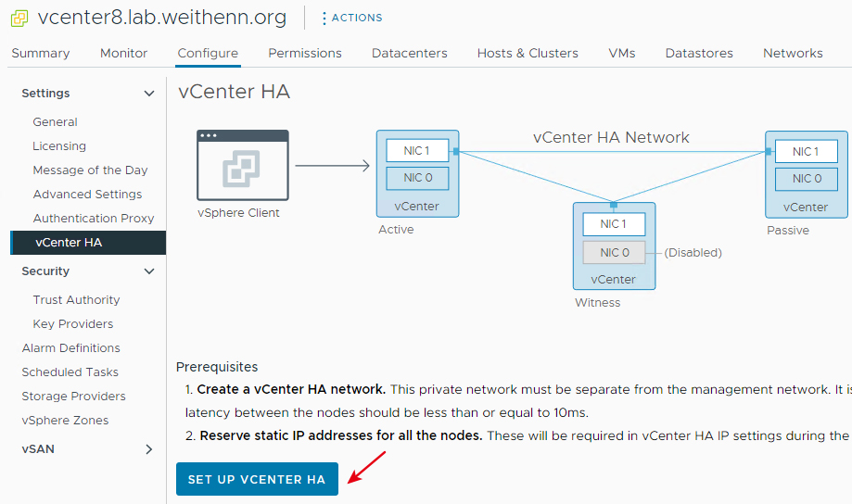Click the SET UP VCENTER HA button

point(257,479)
